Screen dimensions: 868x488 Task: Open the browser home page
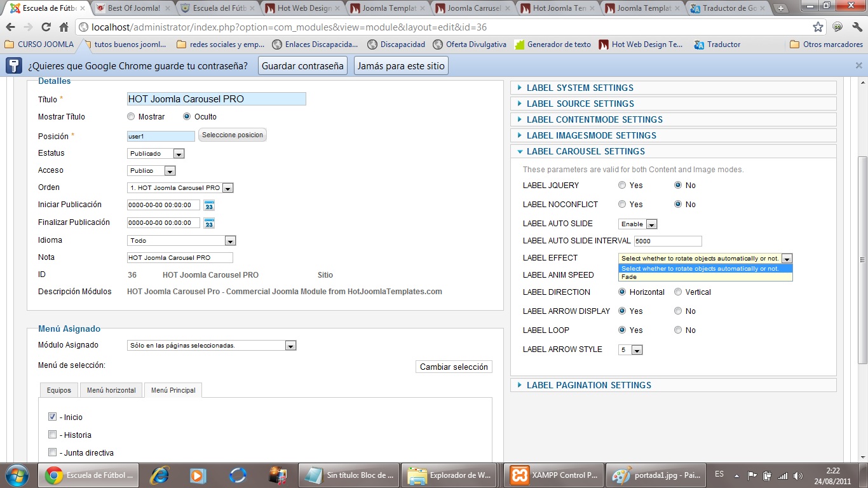[64, 27]
